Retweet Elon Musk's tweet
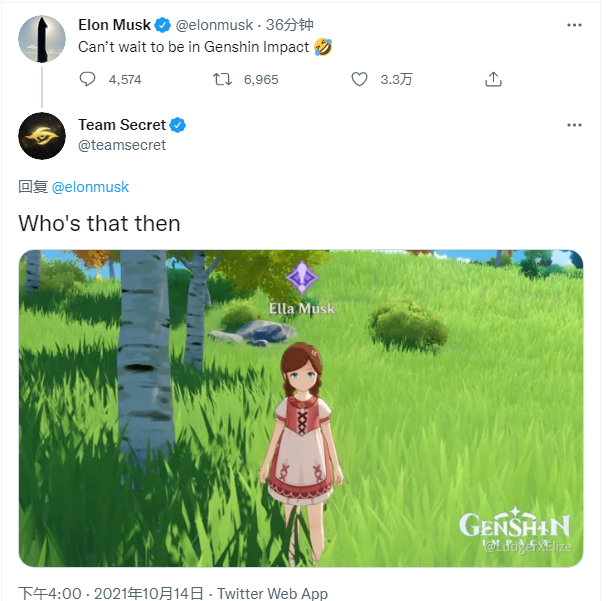606x601 pixels. [x=223, y=79]
